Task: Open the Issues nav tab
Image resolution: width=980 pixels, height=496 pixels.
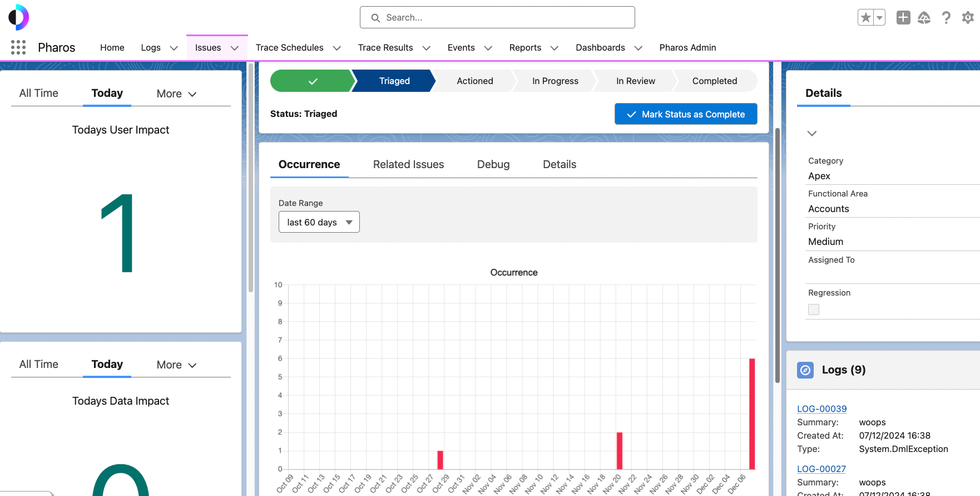Action: pos(208,48)
